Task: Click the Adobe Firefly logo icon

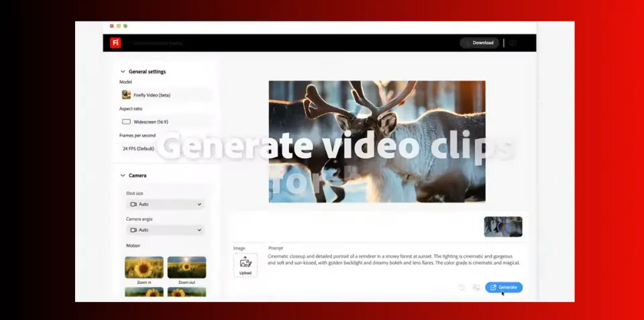Action: 115,43
